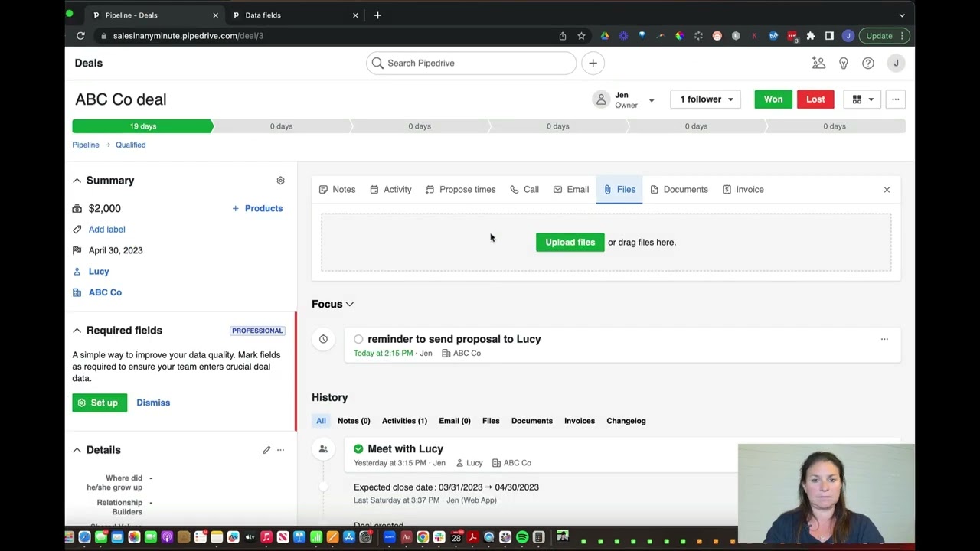Open the deal more actions ellipsis button

(x=895, y=99)
